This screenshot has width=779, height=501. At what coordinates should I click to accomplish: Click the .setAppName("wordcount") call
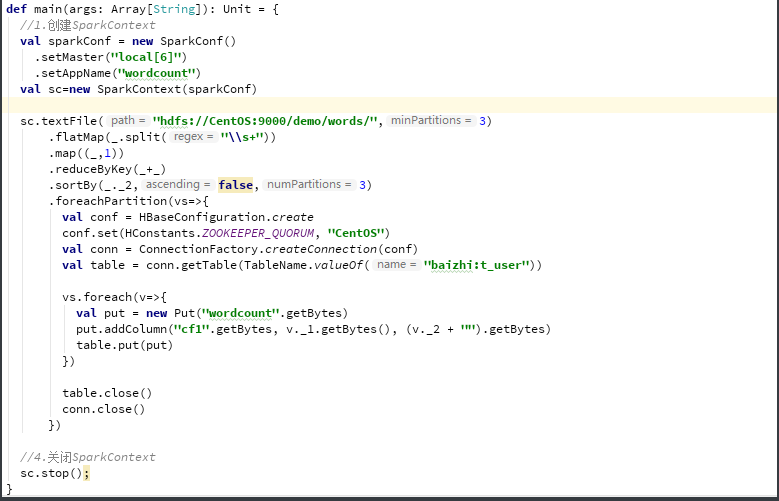tap(118, 73)
